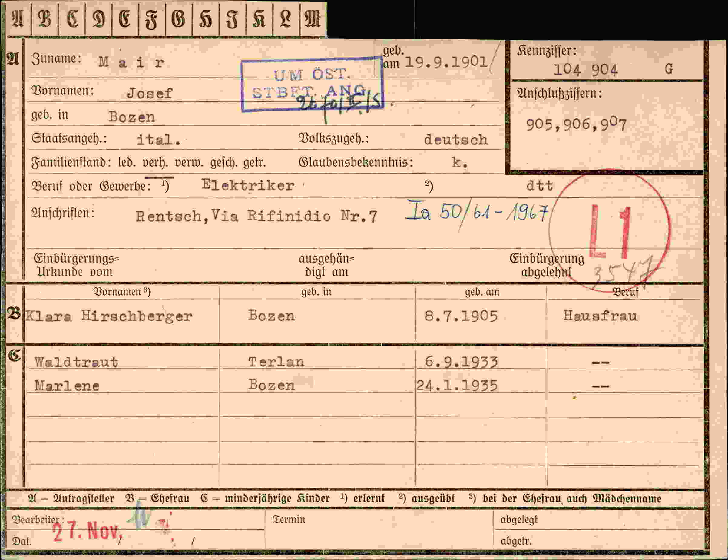728x560 pixels.
Task: Click address "Rentsch,Via Rifinidio Nr.7"
Action: pyautogui.click(x=256, y=217)
